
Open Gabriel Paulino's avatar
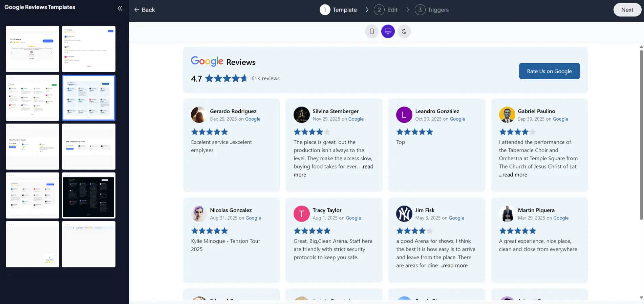point(507,115)
